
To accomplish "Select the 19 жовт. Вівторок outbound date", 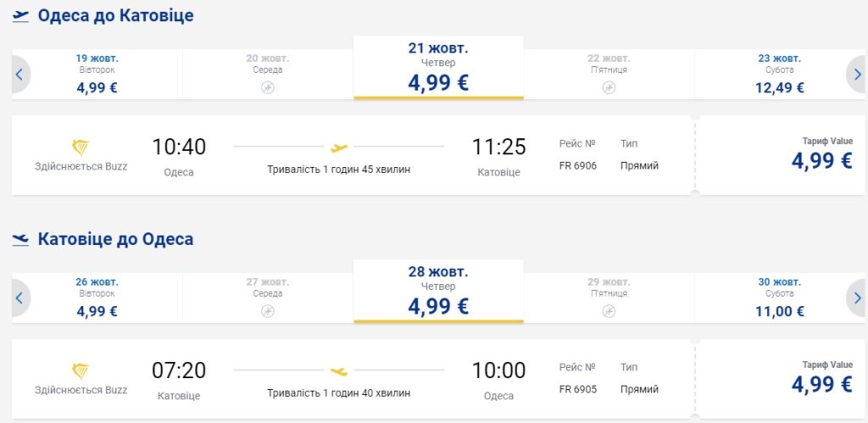I will (97, 74).
